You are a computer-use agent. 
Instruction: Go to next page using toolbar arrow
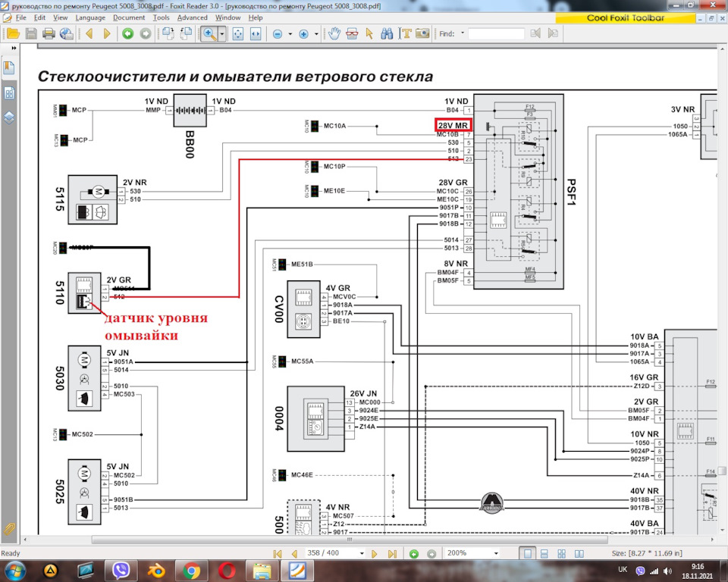click(x=107, y=33)
